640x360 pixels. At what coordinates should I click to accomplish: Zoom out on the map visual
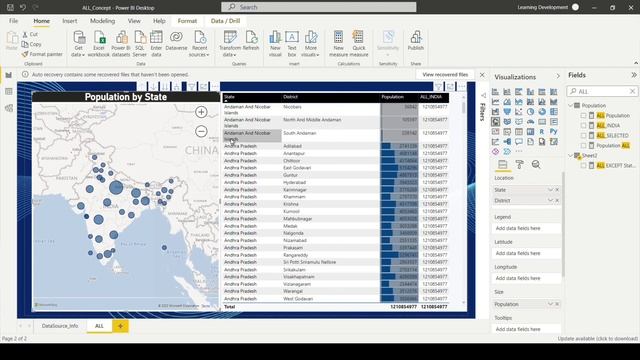coord(201,131)
